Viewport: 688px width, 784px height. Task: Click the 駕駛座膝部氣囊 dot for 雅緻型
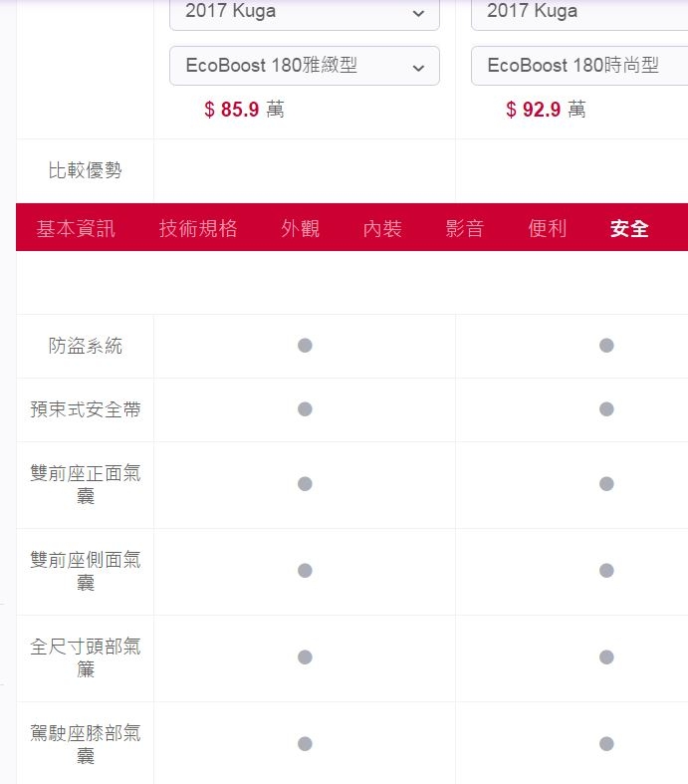click(305, 744)
